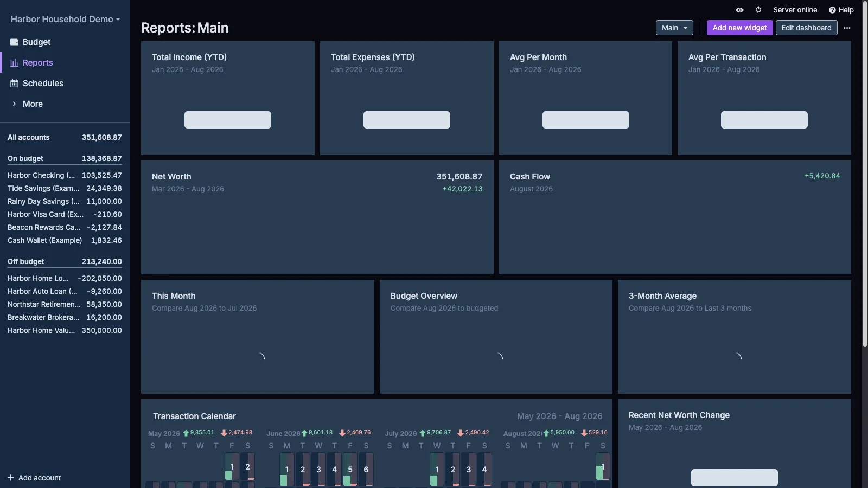Select Harbor Home Value account

(65, 331)
